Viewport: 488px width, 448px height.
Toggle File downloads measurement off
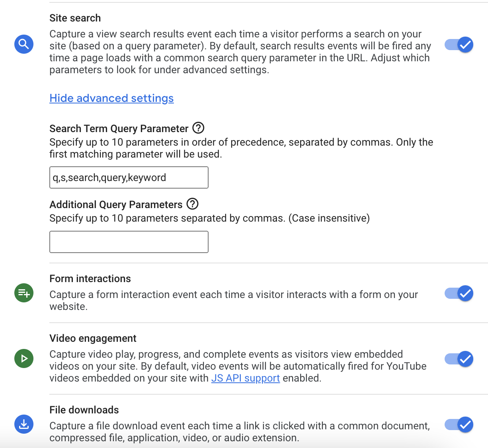point(459,425)
